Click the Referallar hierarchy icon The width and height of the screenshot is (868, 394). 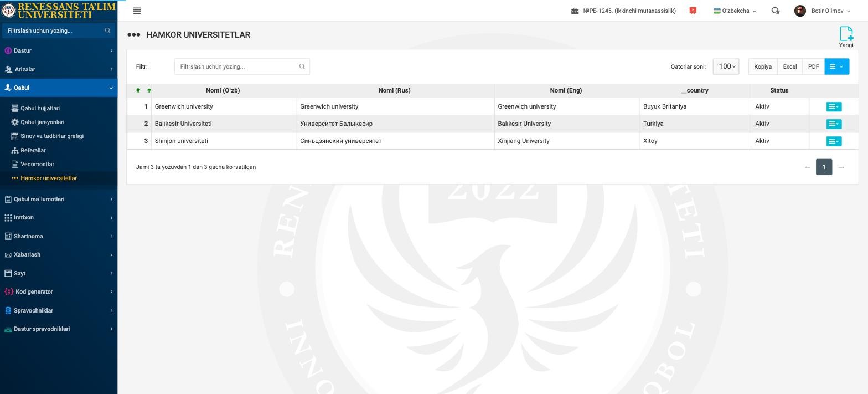15,150
